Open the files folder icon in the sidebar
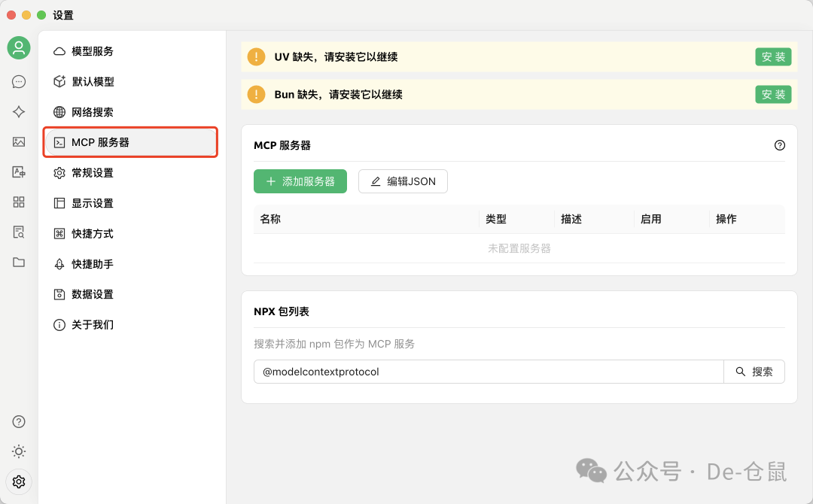Screen dimensions: 813x504 [x=18, y=262]
